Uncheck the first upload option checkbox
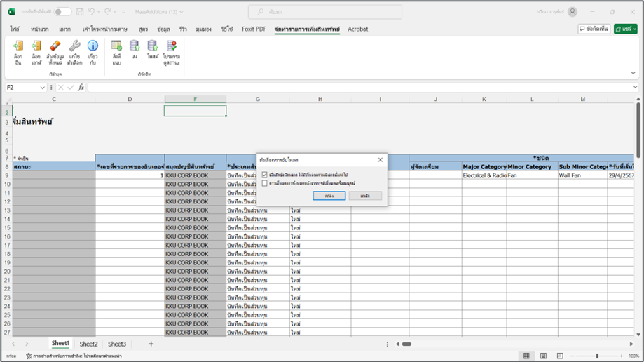Screen dimensions: 644x362 264,174
